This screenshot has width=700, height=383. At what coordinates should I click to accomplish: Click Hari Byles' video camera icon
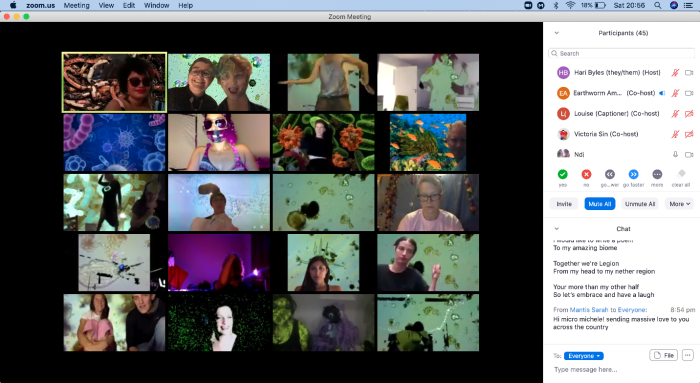coord(689,72)
